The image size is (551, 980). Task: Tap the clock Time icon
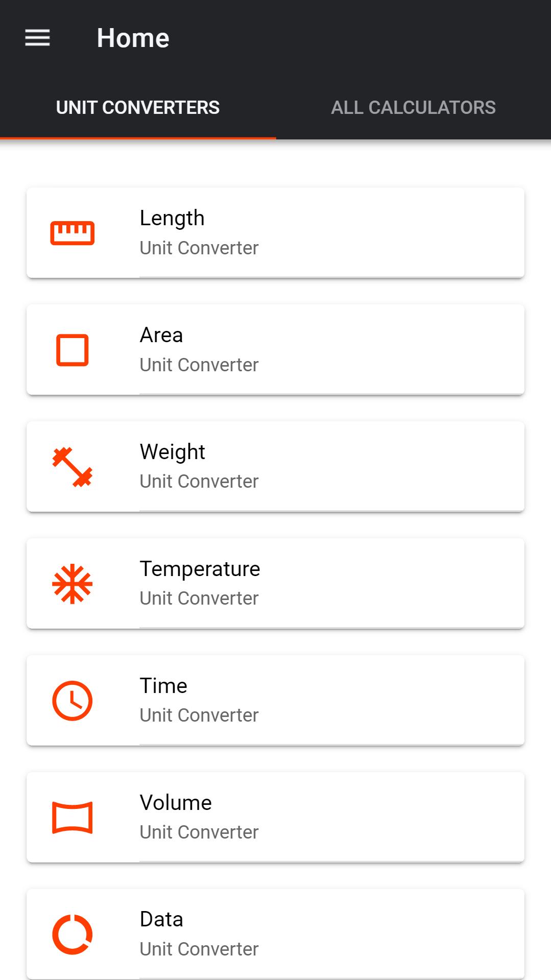[73, 701]
